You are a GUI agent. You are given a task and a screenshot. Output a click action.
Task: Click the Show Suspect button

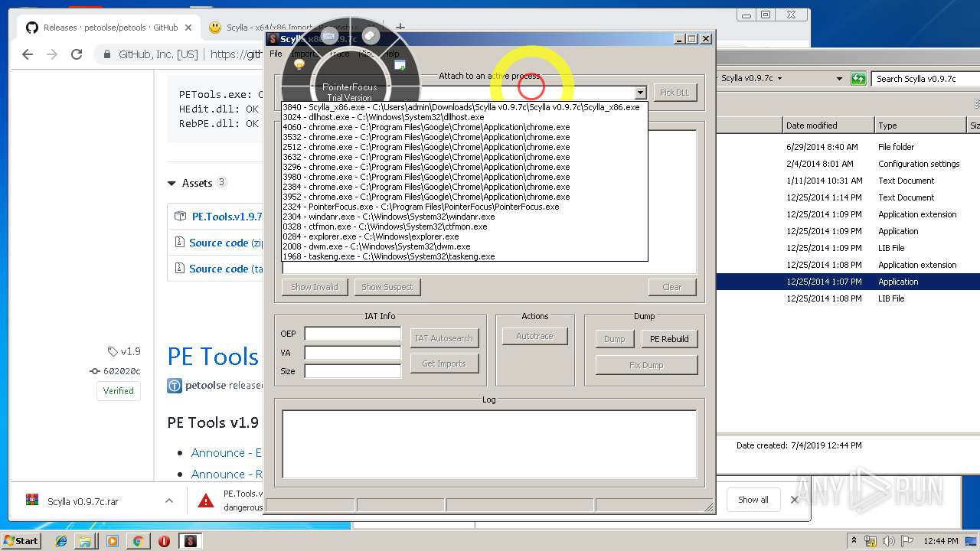(x=387, y=287)
